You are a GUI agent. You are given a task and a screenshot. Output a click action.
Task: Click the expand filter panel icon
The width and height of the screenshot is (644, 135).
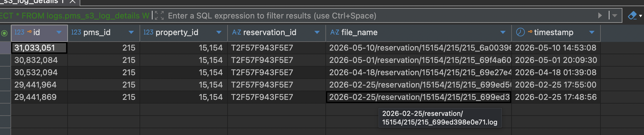159,15
